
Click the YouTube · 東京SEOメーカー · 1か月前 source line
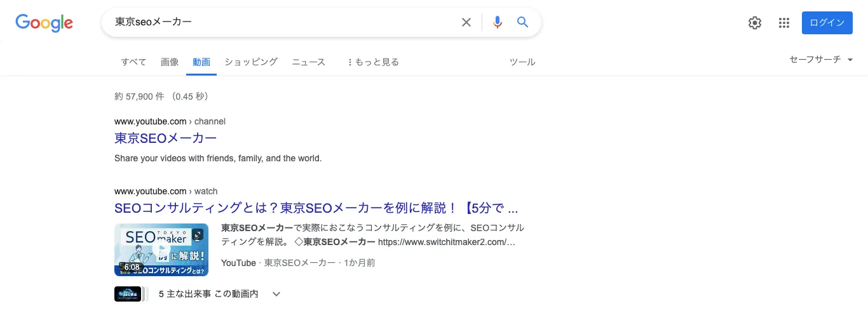coord(298,262)
